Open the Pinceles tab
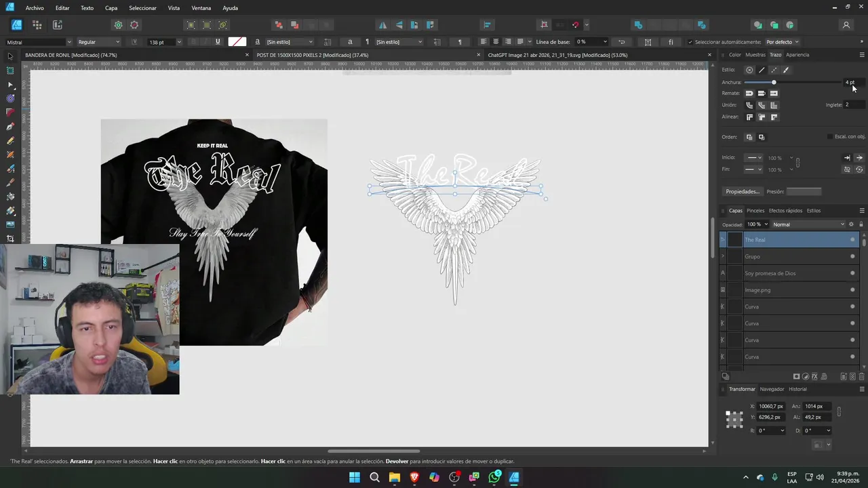Image resolution: width=868 pixels, height=488 pixels. [x=755, y=211]
